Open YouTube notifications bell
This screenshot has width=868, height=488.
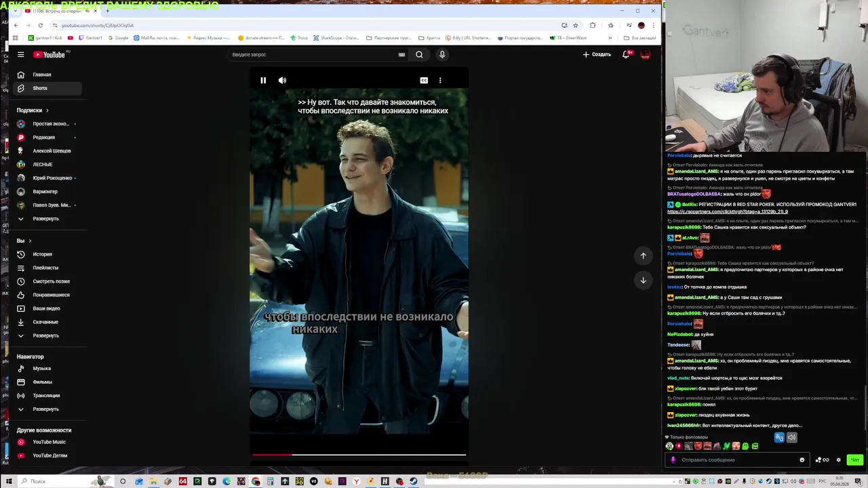[626, 54]
